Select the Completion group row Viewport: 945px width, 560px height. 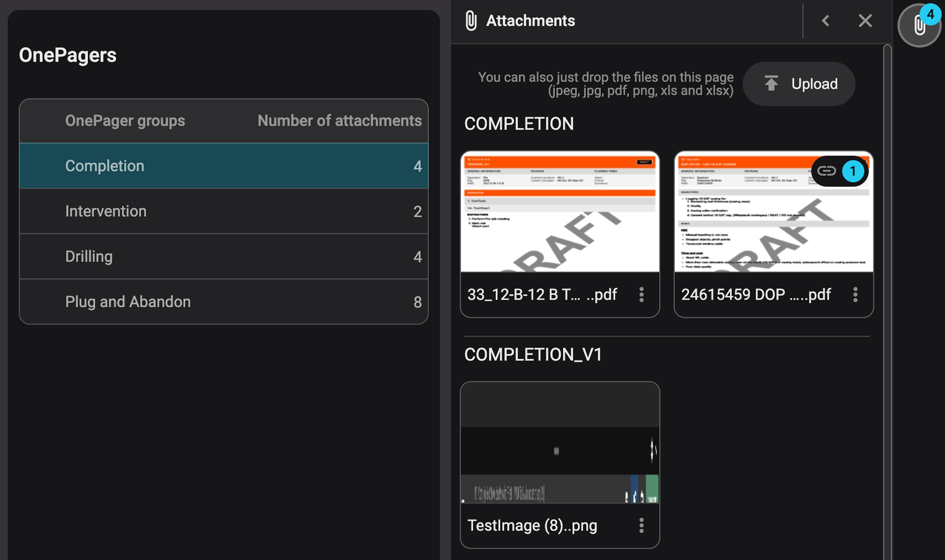click(224, 166)
